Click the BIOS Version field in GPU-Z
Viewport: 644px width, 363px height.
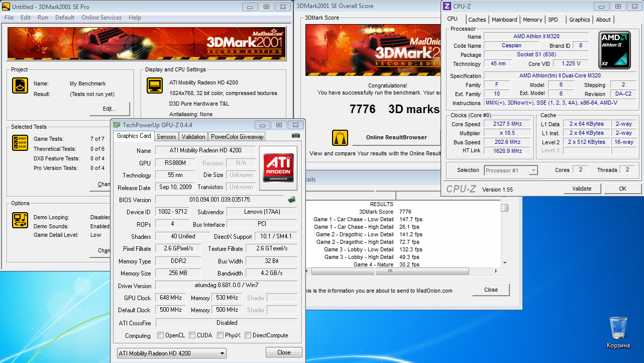(219, 200)
